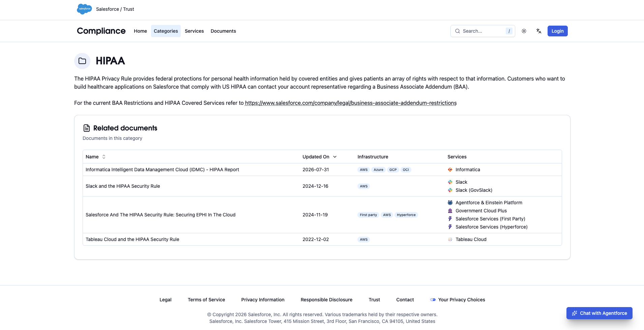
Task: Click the Tableau Cloud service icon
Action: coord(450,239)
